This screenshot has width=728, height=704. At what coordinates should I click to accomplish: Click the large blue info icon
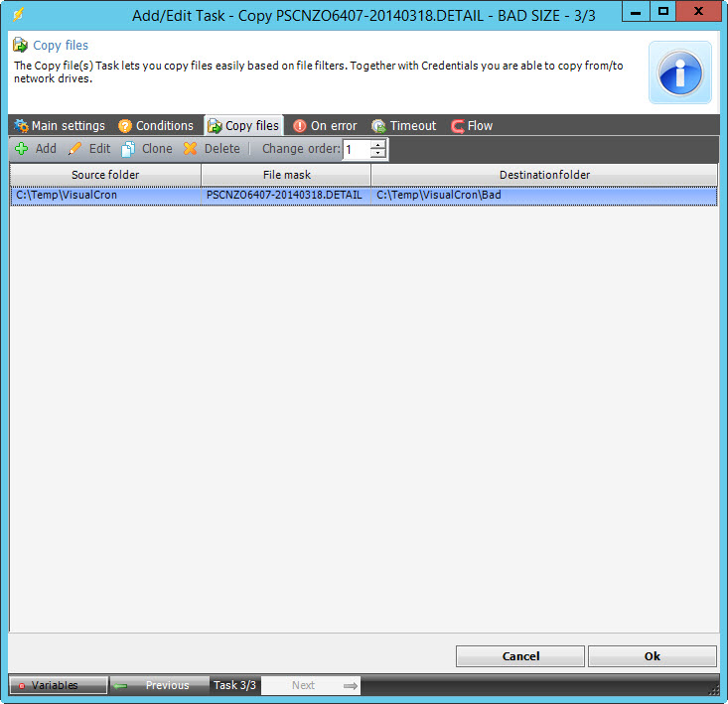(x=680, y=73)
